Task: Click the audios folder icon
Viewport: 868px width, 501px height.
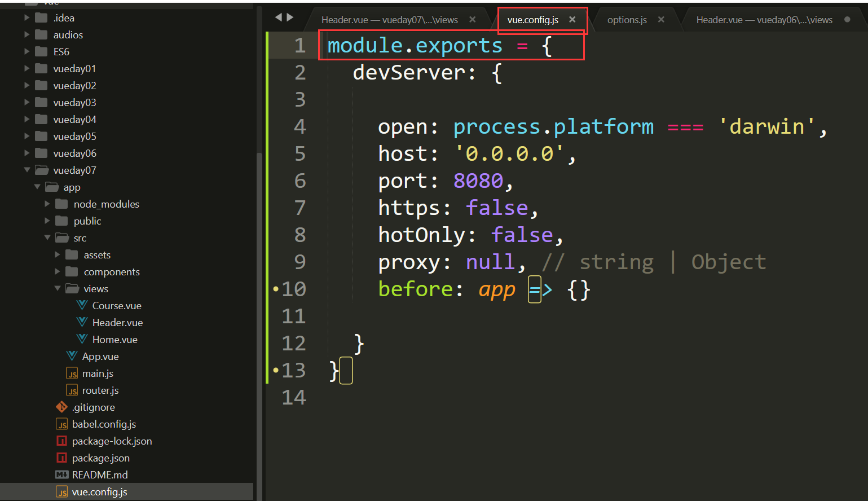Action: 41,34
